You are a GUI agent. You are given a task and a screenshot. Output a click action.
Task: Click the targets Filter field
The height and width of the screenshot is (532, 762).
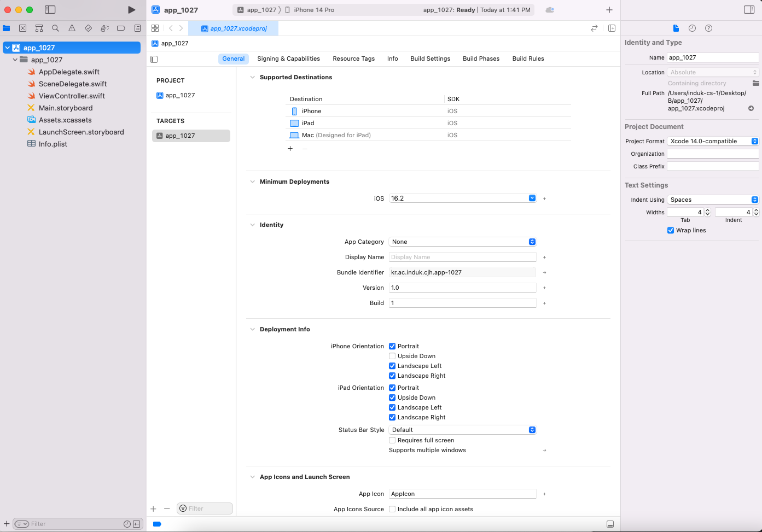click(x=205, y=508)
